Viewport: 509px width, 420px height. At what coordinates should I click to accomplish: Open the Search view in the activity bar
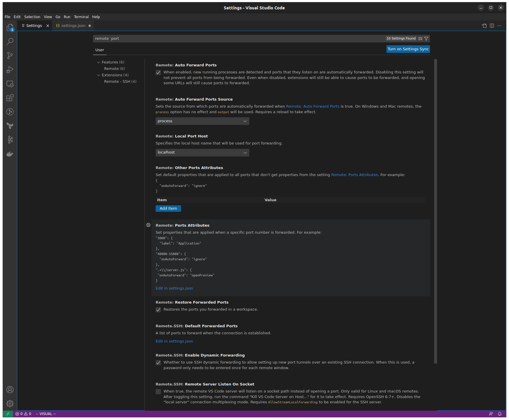pyautogui.click(x=10, y=42)
